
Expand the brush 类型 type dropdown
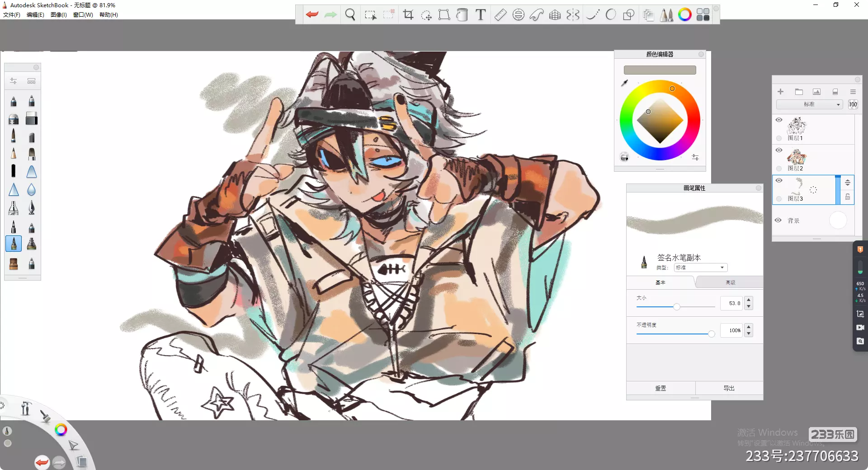click(x=700, y=268)
